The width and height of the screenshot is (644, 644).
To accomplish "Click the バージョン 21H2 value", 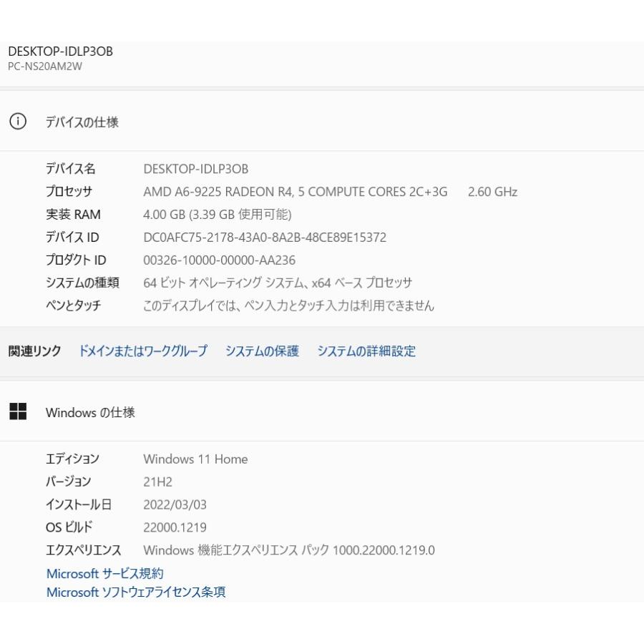I will click(x=157, y=482).
